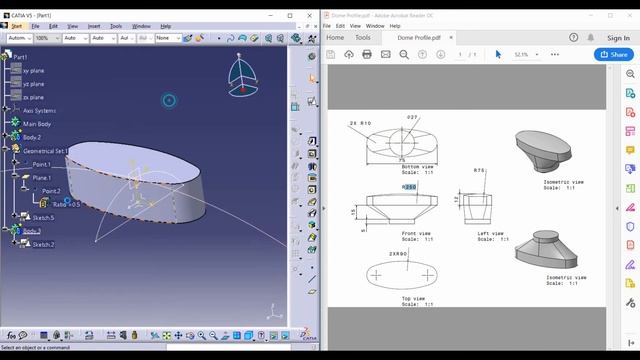
Task: Expand the Axis Systems tree node
Action: click(6, 109)
